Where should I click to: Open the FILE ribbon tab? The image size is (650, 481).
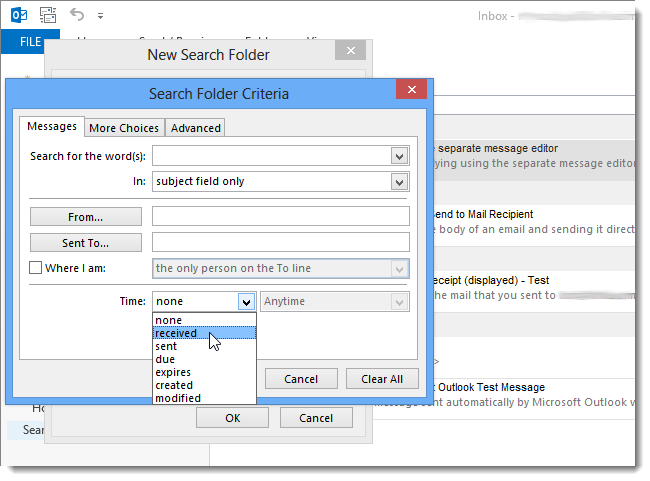[x=30, y=42]
